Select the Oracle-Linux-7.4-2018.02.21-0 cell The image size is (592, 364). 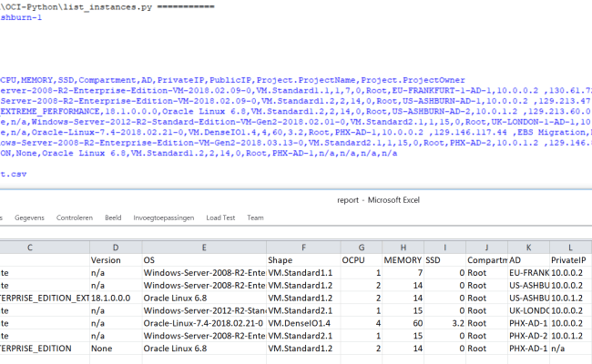[x=204, y=323]
